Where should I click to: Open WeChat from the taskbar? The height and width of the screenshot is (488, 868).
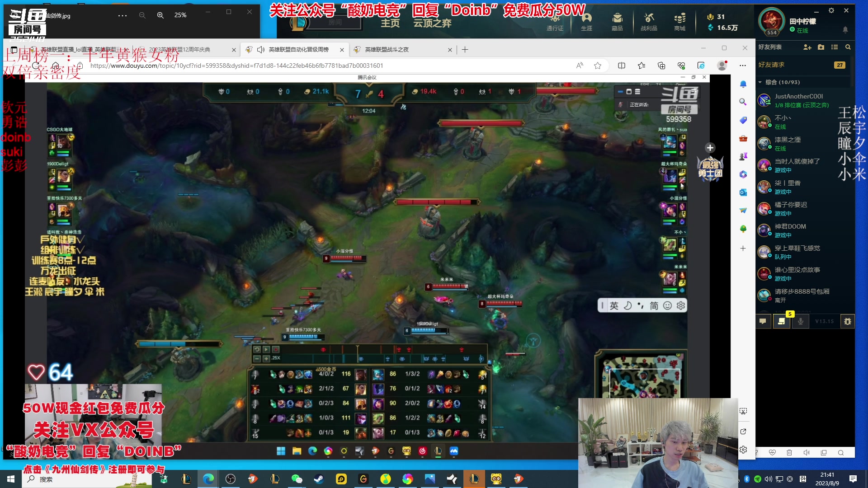click(x=297, y=479)
